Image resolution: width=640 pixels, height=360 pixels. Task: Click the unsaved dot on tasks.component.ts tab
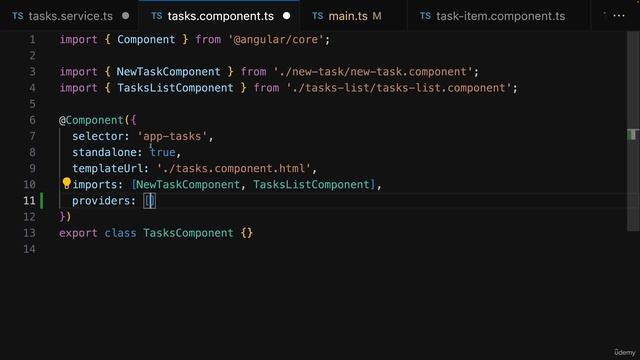(x=287, y=16)
